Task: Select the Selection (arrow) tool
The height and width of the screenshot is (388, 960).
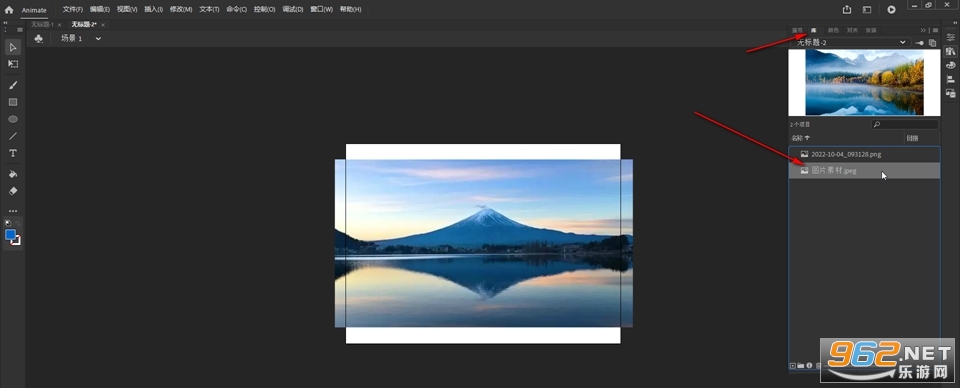Action: 13,47
